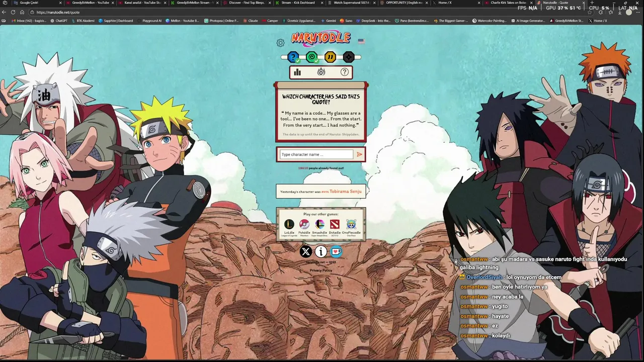
Task: Click the Narutodle logo
Action: point(320,38)
